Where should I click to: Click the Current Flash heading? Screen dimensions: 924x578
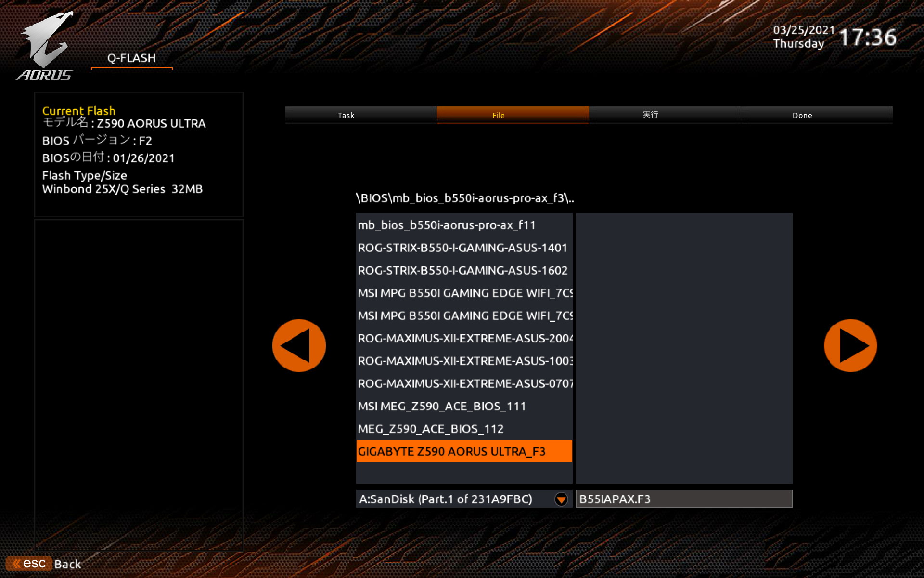tap(79, 111)
